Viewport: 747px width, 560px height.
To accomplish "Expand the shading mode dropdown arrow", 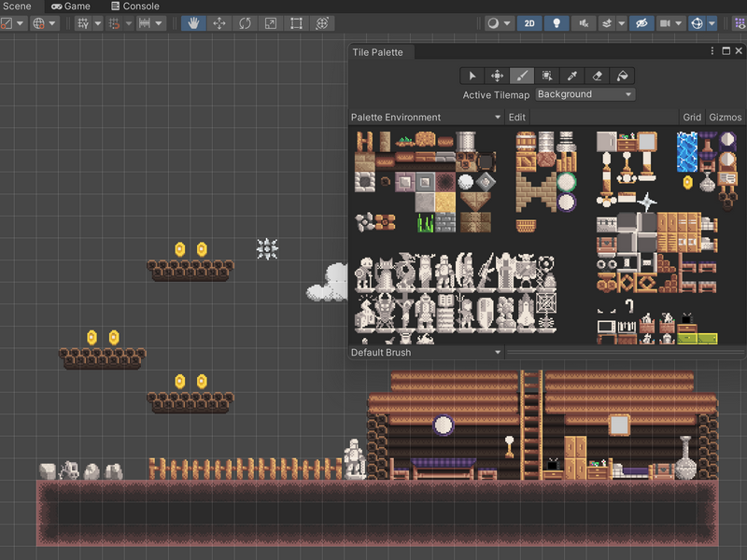I will click(x=507, y=23).
